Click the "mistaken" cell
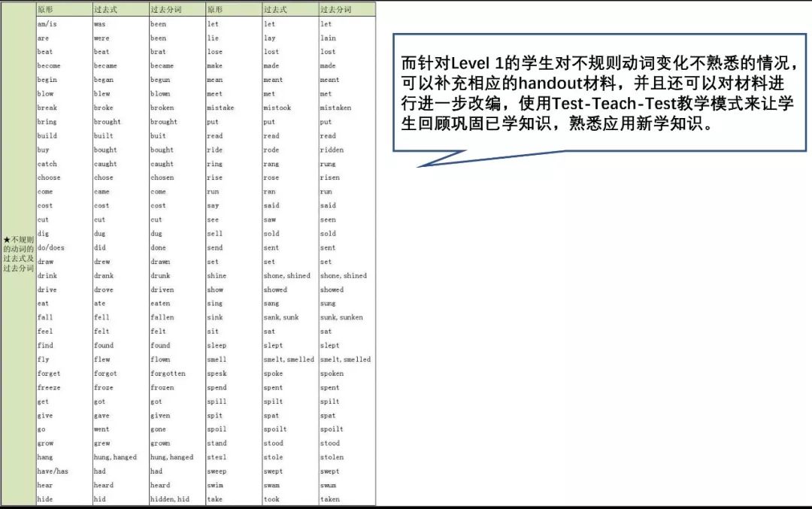The image size is (812, 509). pos(335,108)
